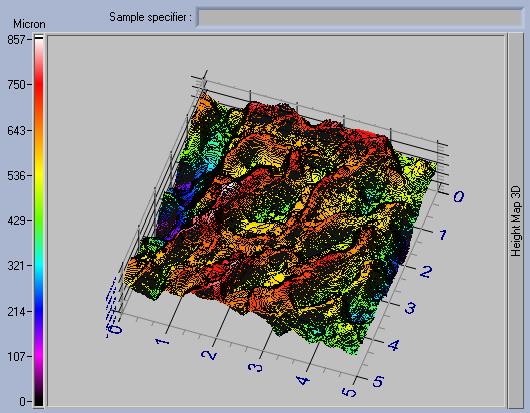530x413 pixels.
Task: Select the Height Map 3D vertical tab
Action: coord(516,221)
